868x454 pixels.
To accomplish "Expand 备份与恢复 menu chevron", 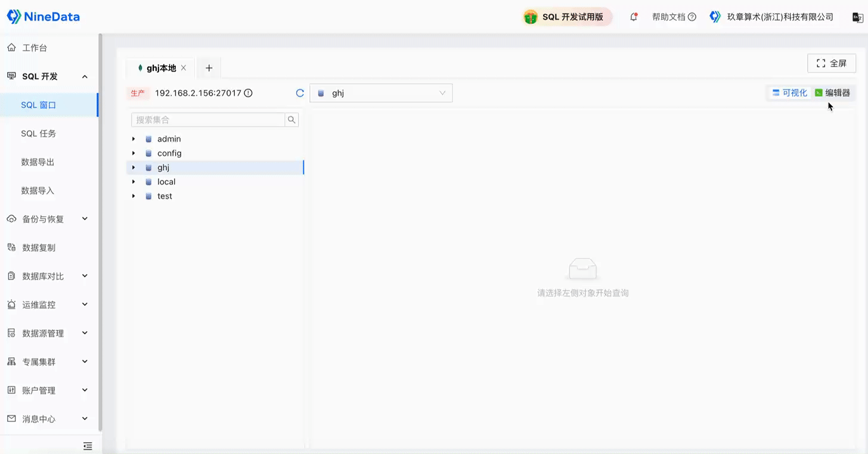I will click(85, 219).
